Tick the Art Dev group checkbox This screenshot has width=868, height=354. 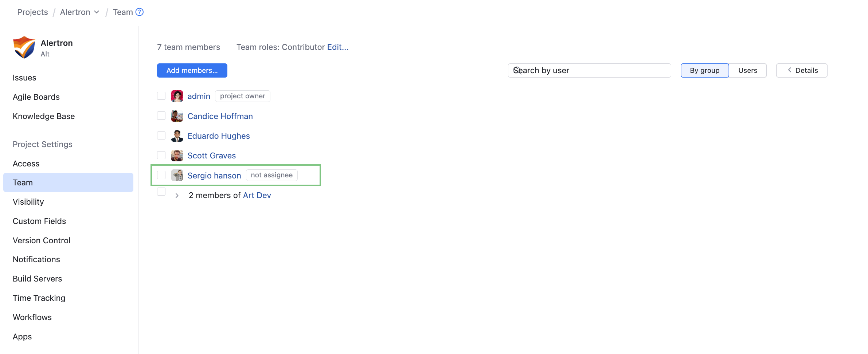161,192
